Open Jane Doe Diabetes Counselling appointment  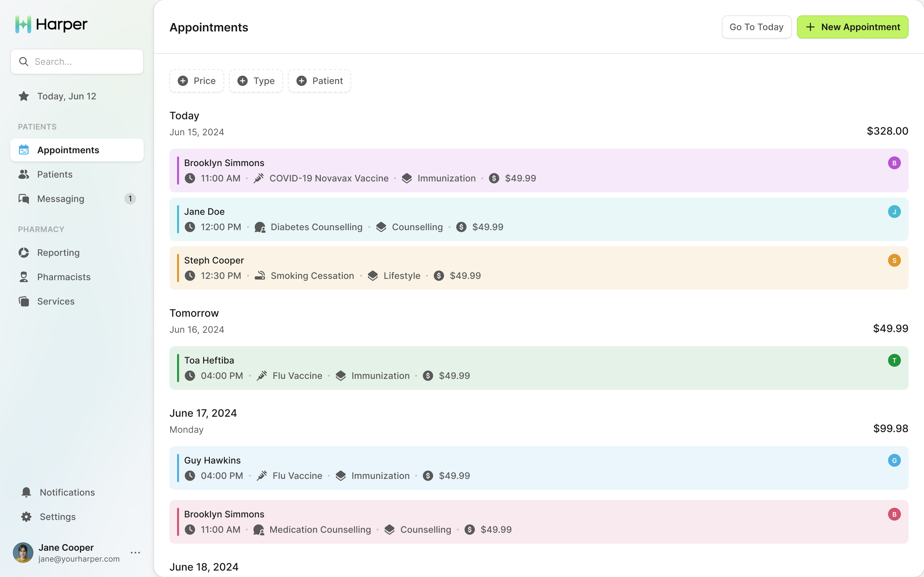(539, 219)
